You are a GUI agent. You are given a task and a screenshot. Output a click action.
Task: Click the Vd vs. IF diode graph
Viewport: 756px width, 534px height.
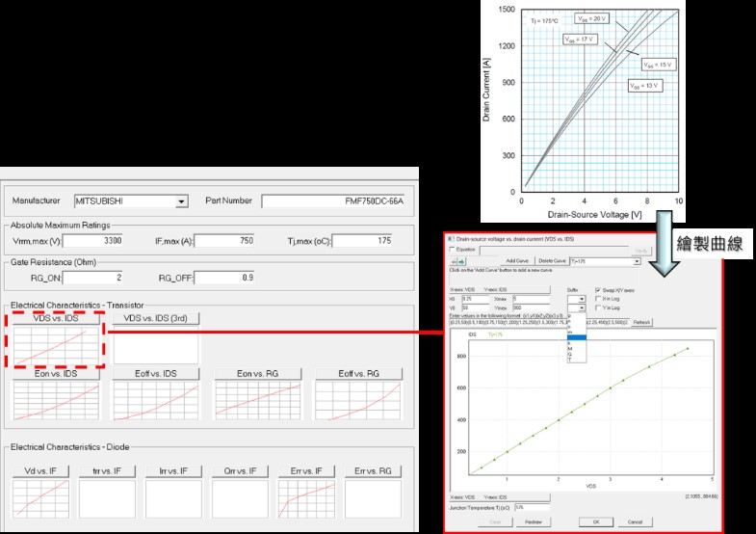[47, 497]
